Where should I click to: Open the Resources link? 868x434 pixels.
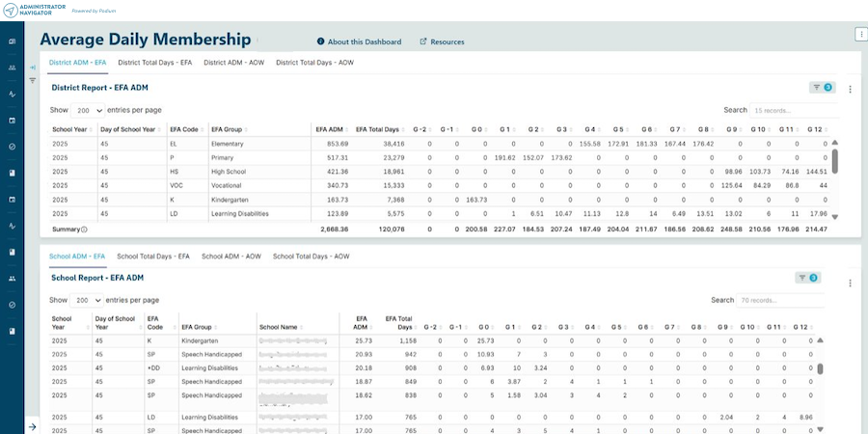pyautogui.click(x=448, y=41)
